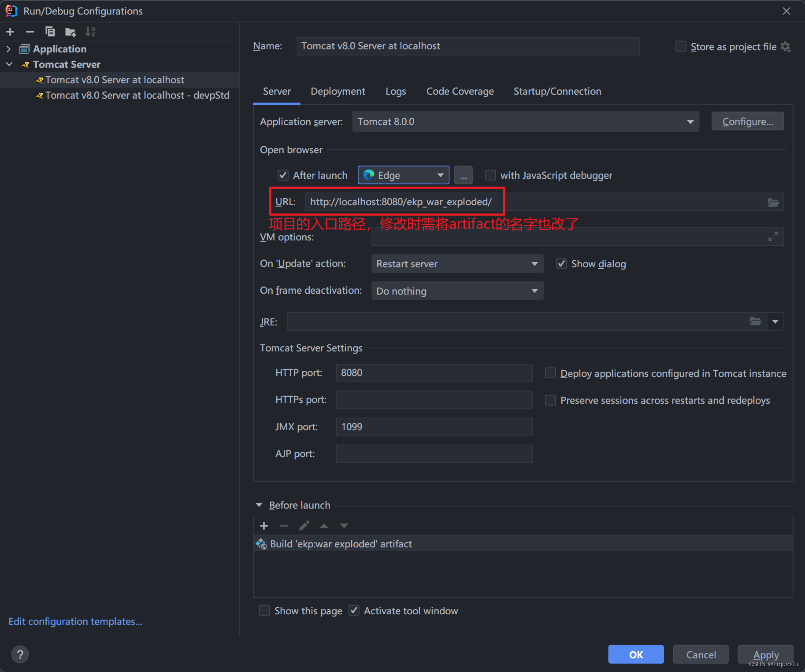Image resolution: width=805 pixels, height=672 pixels.
Task: Open On 'Update' action dropdown
Action: (457, 264)
